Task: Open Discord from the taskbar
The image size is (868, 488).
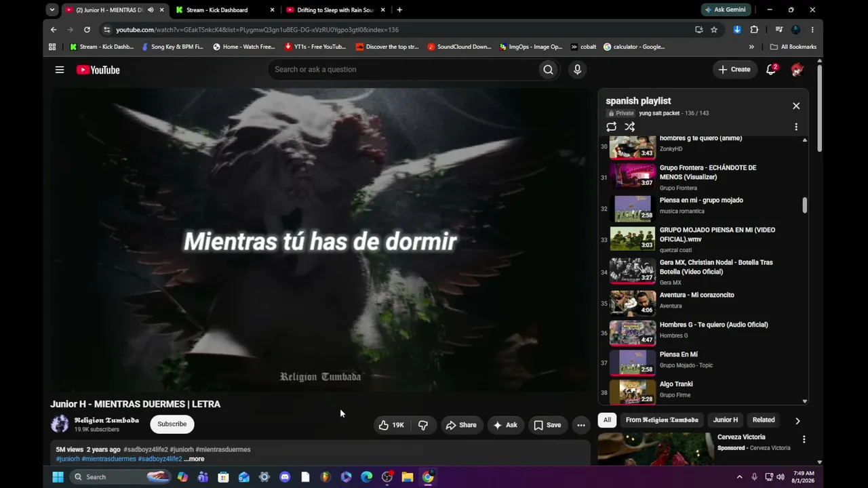Action: (285, 477)
